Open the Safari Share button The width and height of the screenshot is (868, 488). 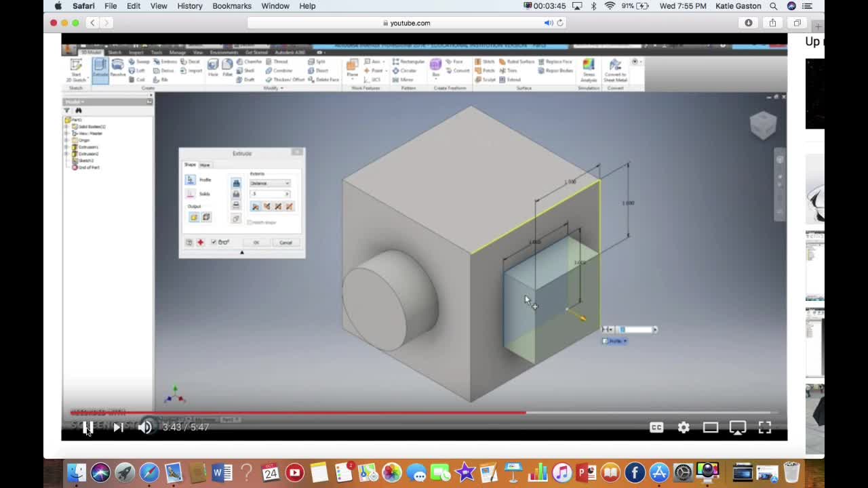coord(772,23)
